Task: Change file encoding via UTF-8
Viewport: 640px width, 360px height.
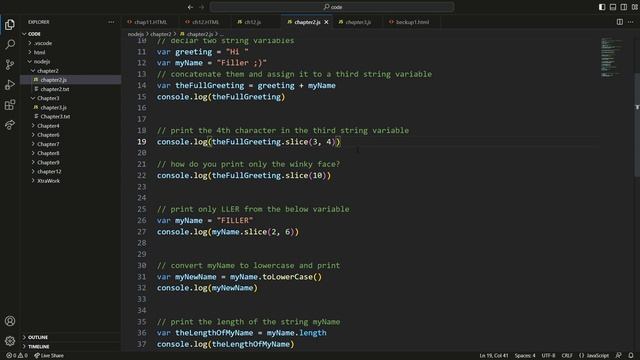Action: point(548,356)
